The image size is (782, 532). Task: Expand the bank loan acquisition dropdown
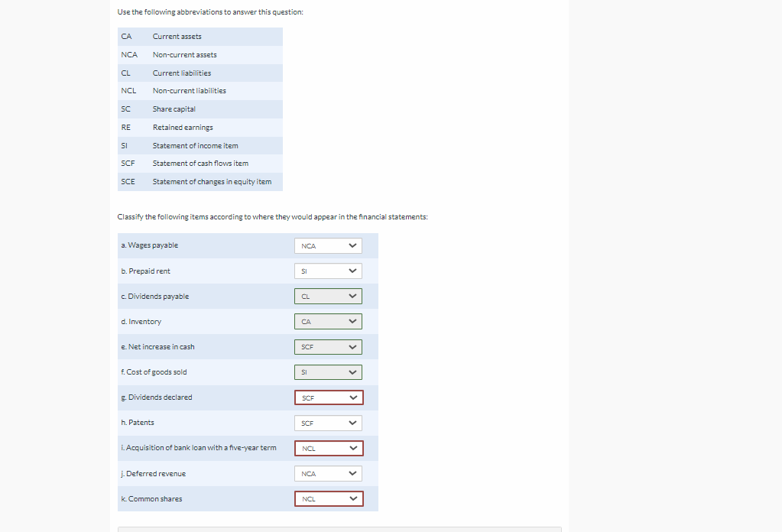[328, 448]
